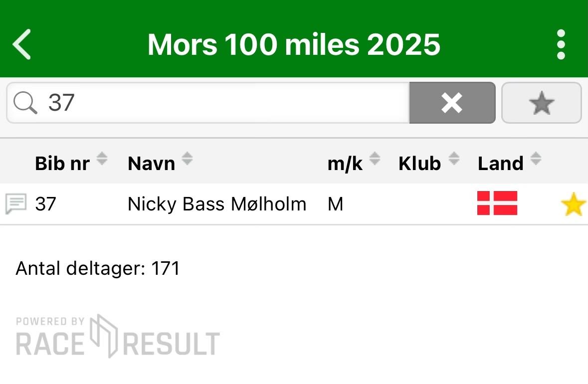Sort by Navn column arrows

coord(187,159)
